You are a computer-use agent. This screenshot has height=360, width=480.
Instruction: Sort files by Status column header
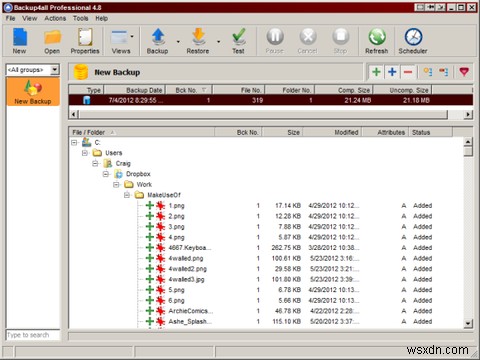point(430,132)
